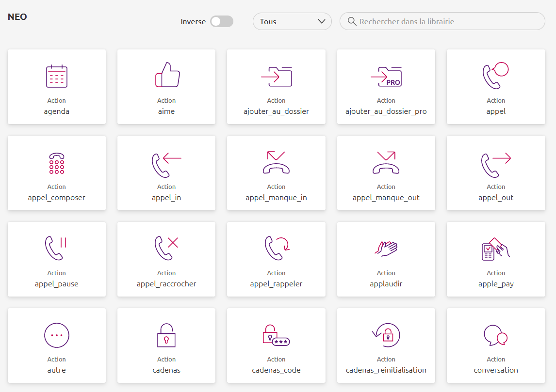Click the appel_raccrocher hang-up icon

(166, 248)
